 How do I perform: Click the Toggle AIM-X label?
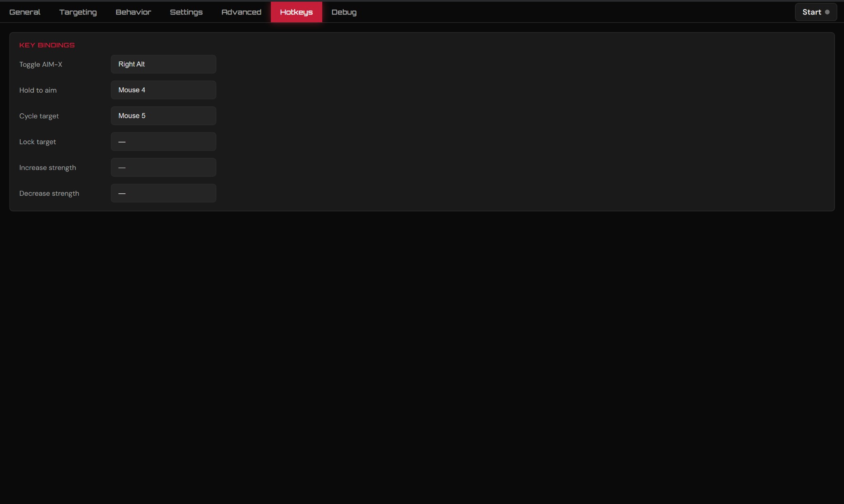[40, 64]
